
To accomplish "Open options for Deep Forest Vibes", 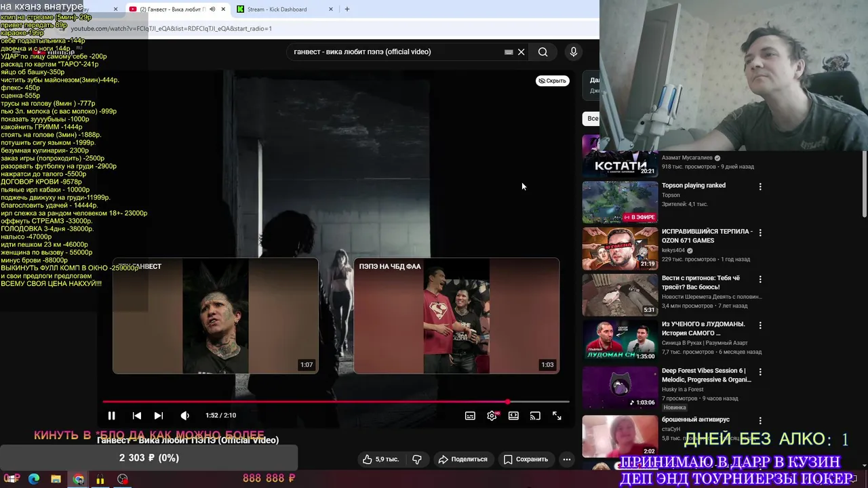I will tap(760, 371).
